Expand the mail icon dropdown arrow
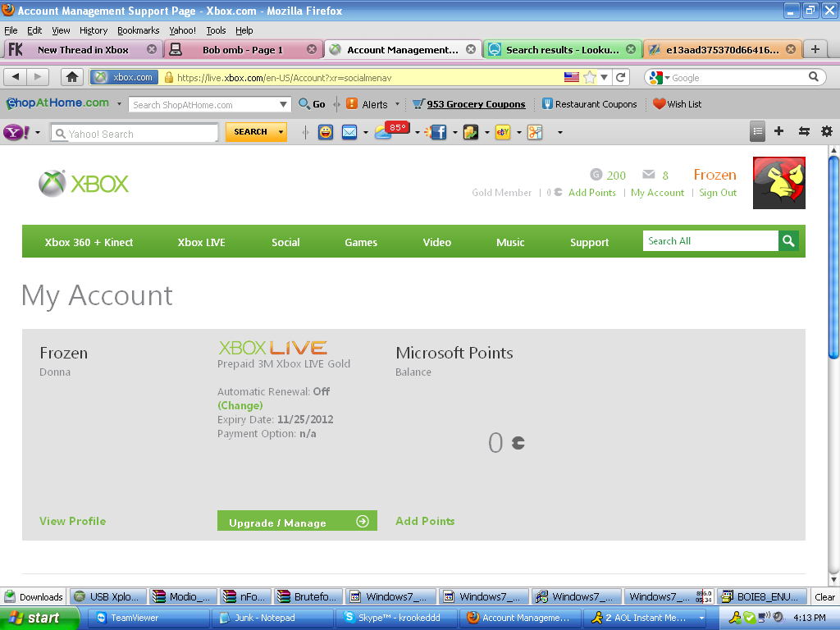The height and width of the screenshot is (630, 840). click(x=365, y=132)
